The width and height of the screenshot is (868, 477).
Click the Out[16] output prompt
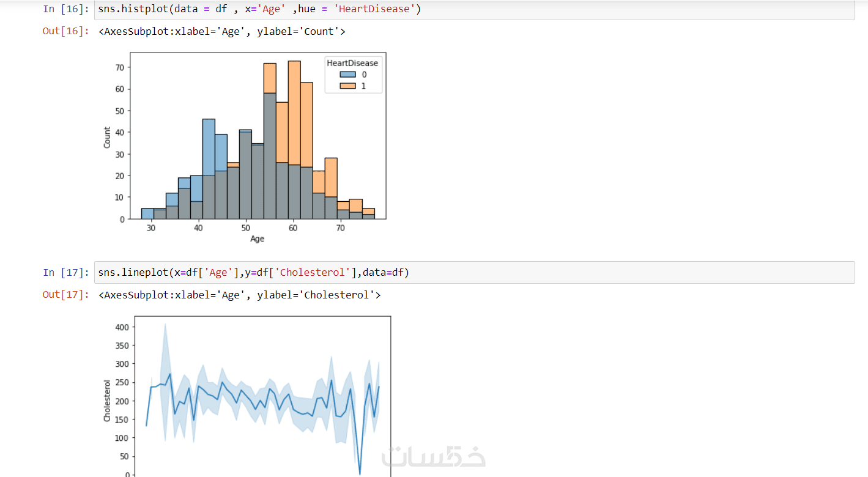point(65,31)
